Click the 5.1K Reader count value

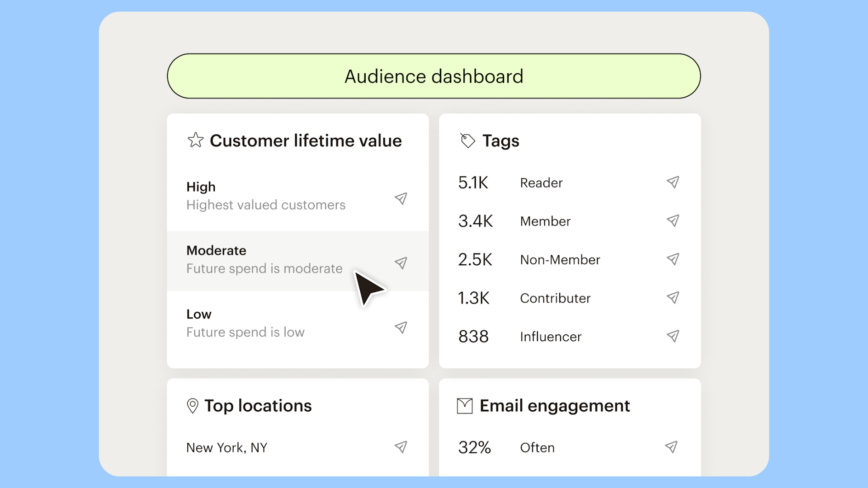tap(473, 182)
